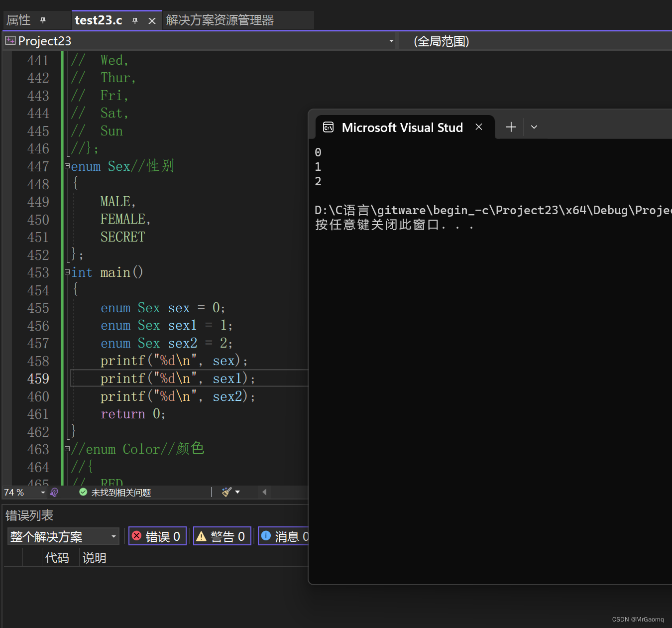The height and width of the screenshot is (628, 672).
Task: Collapse the enum Sex block
Action: 67,166
